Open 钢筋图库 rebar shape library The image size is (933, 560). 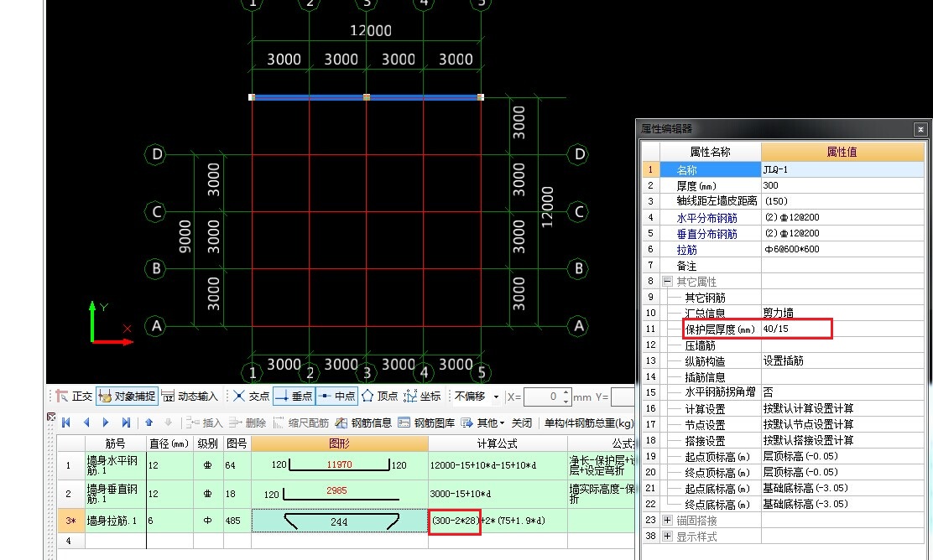426,423
